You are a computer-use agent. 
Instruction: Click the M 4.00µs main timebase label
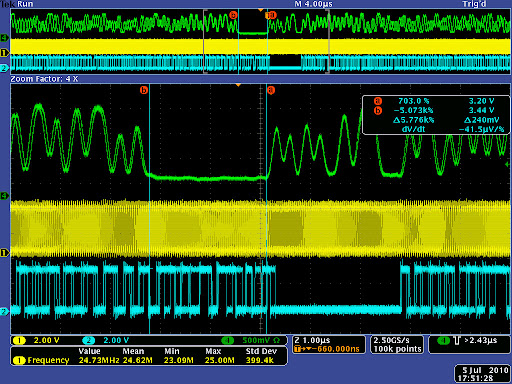tap(314, 4)
